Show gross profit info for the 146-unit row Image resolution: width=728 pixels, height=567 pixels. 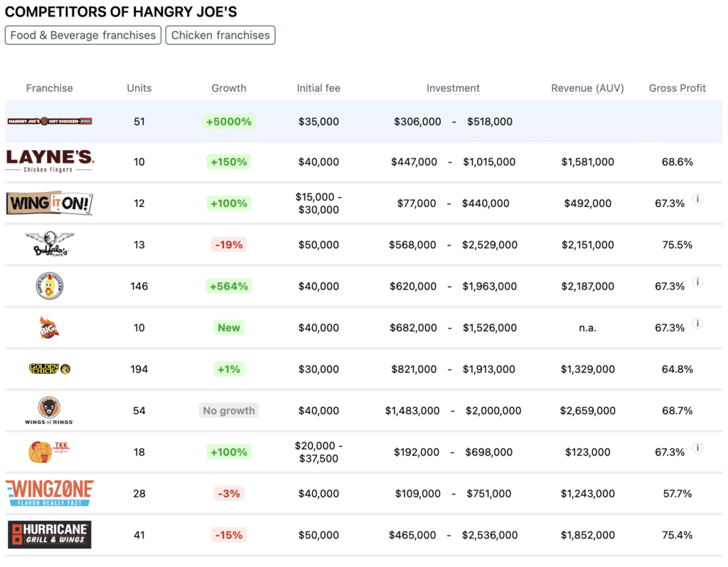pyautogui.click(x=697, y=282)
